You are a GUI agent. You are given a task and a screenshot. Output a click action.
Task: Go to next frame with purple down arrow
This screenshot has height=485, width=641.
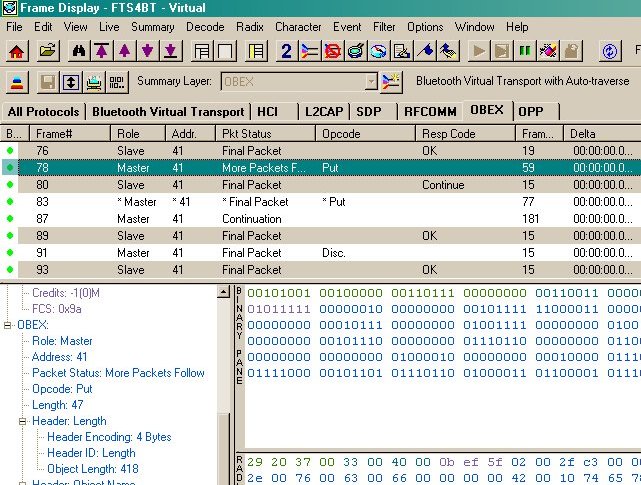(x=147, y=51)
